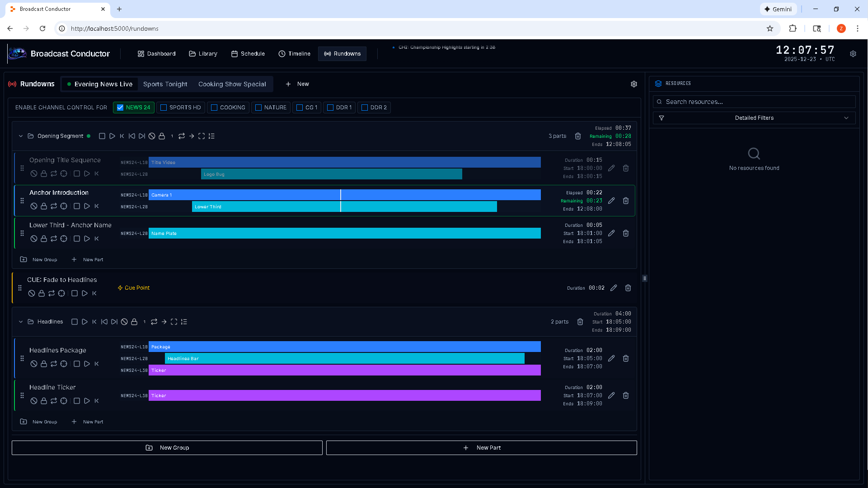Edit the Headlines Package part

point(611,358)
